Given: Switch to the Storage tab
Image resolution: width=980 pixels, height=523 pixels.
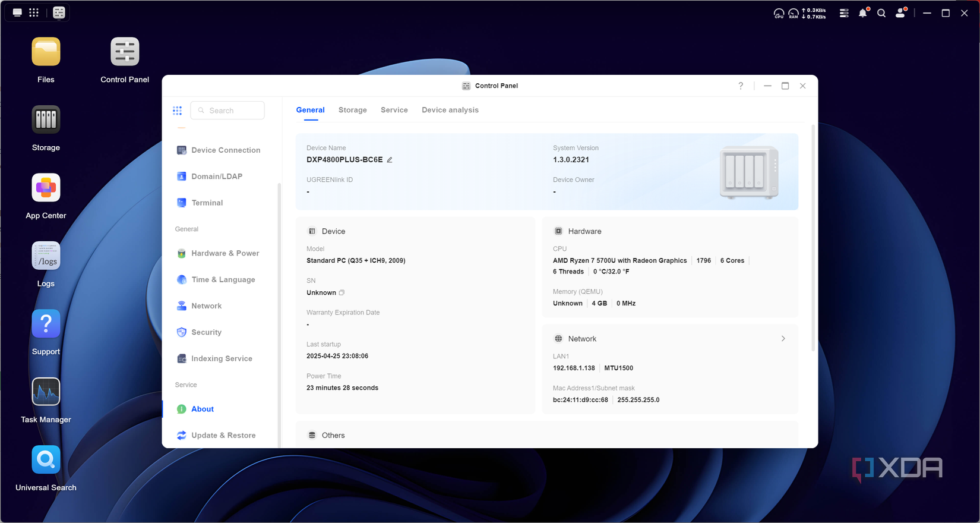Looking at the screenshot, I should pos(353,110).
